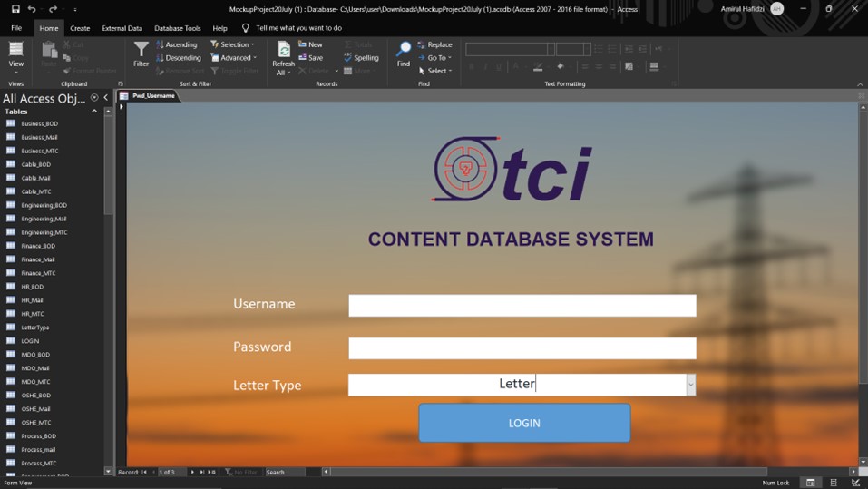The height and width of the screenshot is (489, 868).
Task: Select the Business_Mail table
Action: (39, 137)
